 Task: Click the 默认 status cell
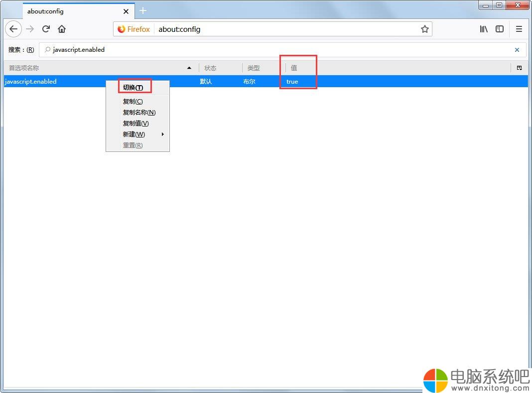pos(206,82)
